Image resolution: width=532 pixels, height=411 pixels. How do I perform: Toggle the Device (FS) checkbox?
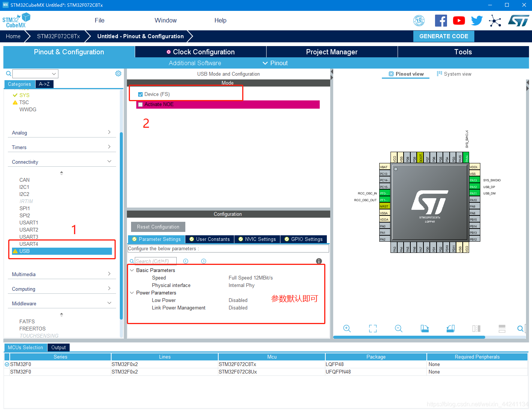click(140, 94)
